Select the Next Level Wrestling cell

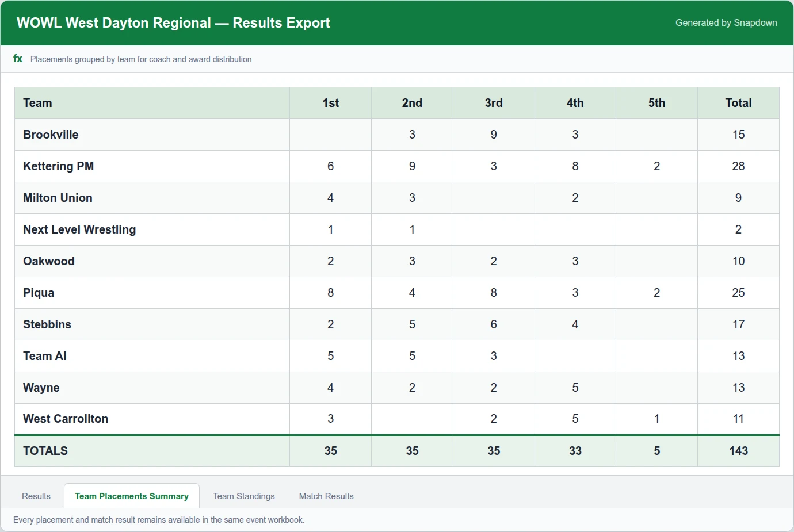click(152, 229)
